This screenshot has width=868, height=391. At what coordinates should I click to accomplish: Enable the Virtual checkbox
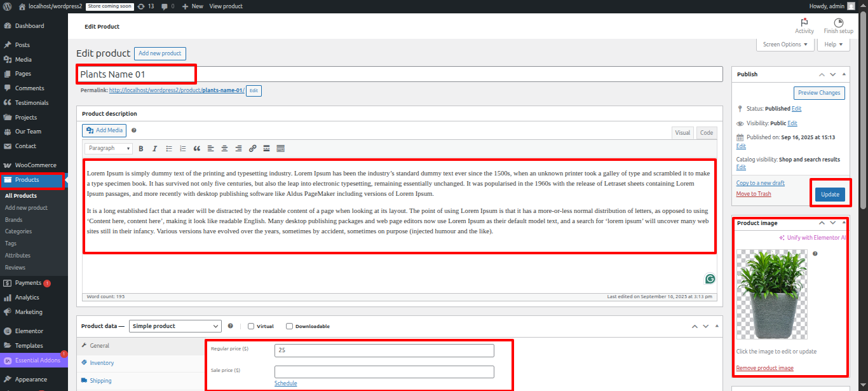[251, 326]
